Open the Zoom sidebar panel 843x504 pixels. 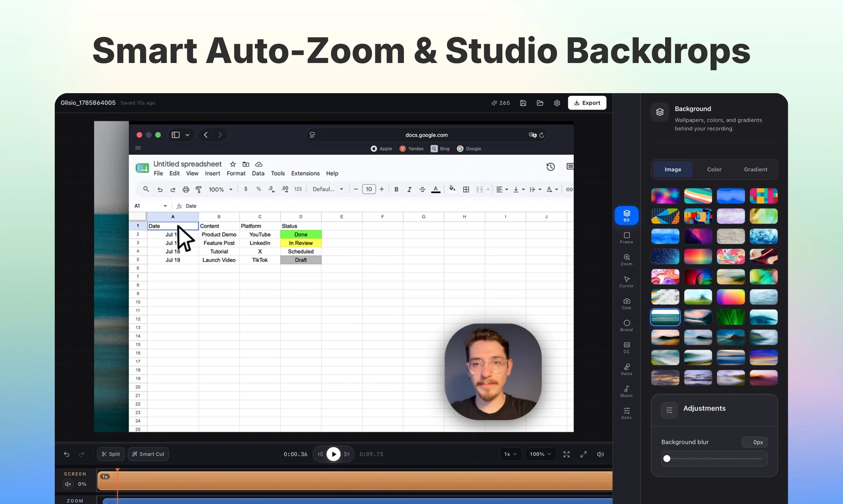(x=626, y=260)
